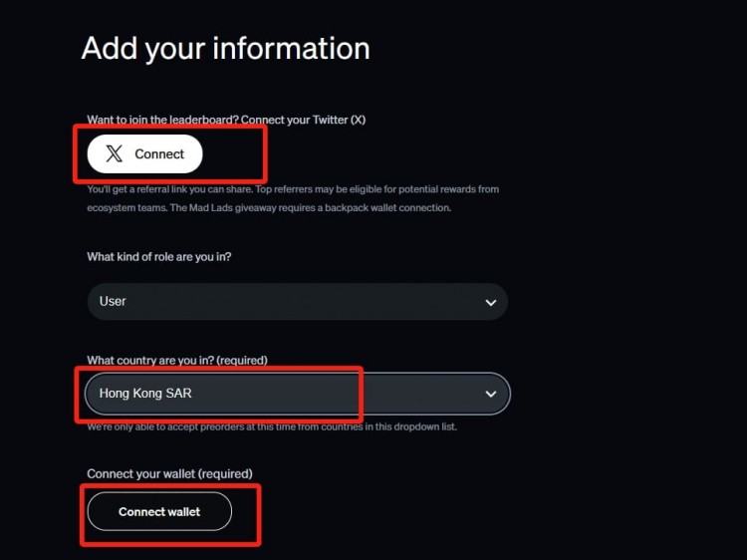Click the "Connect your wallet (required)" label
Image resolution: width=747 pixels, height=560 pixels.
click(x=169, y=473)
